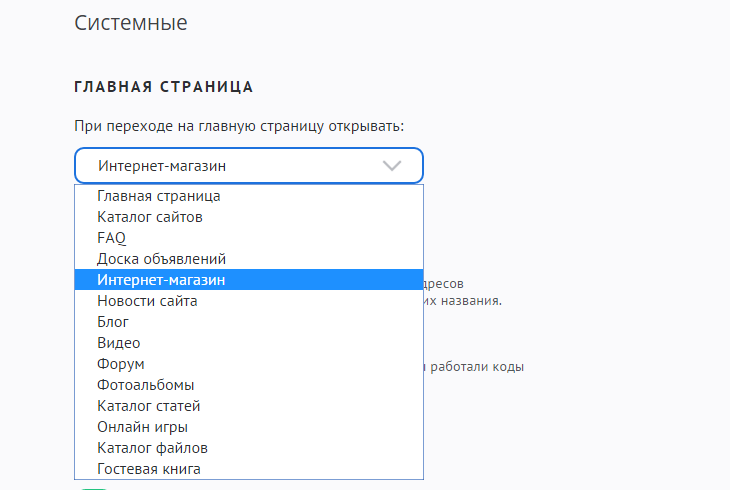
Task: Select 'Каталог статей' option
Action: tap(149, 406)
